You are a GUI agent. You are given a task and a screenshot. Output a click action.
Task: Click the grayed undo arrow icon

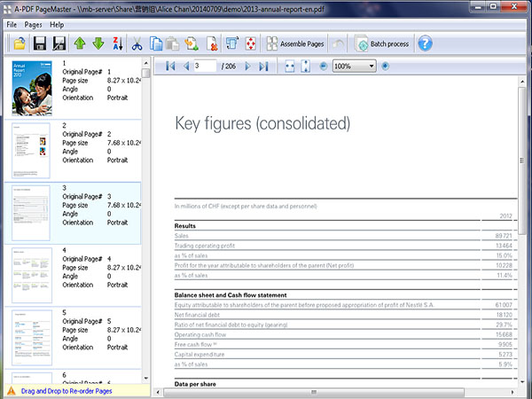339,43
